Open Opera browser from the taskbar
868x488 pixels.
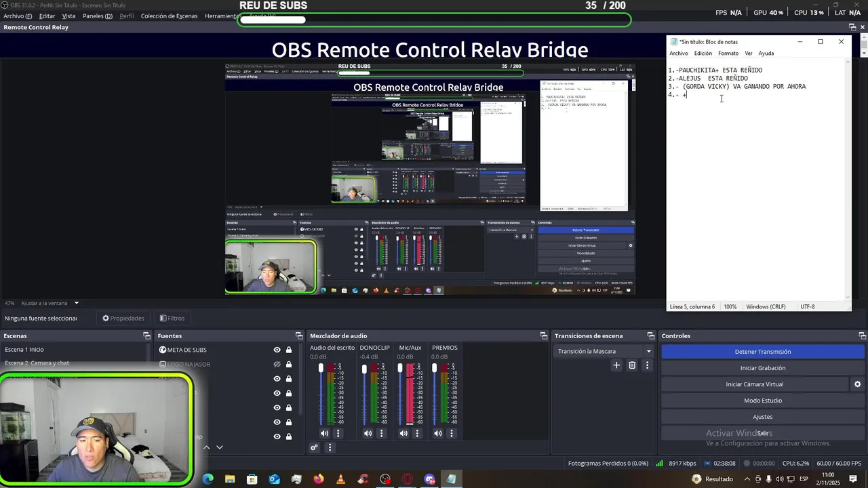pyautogui.click(x=408, y=479)
